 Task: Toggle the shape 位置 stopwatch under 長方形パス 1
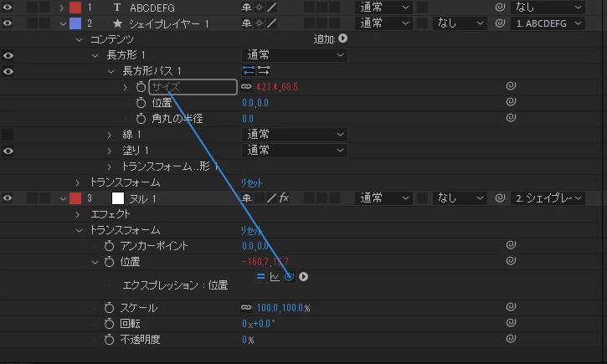pyautogui.click(x=141, y=103)
